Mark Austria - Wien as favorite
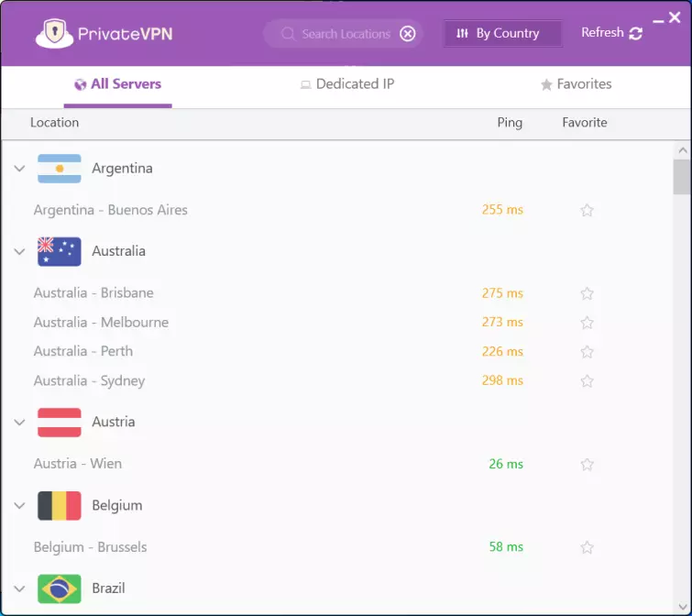This screenshot has height=616, width=692. [587, 465]
